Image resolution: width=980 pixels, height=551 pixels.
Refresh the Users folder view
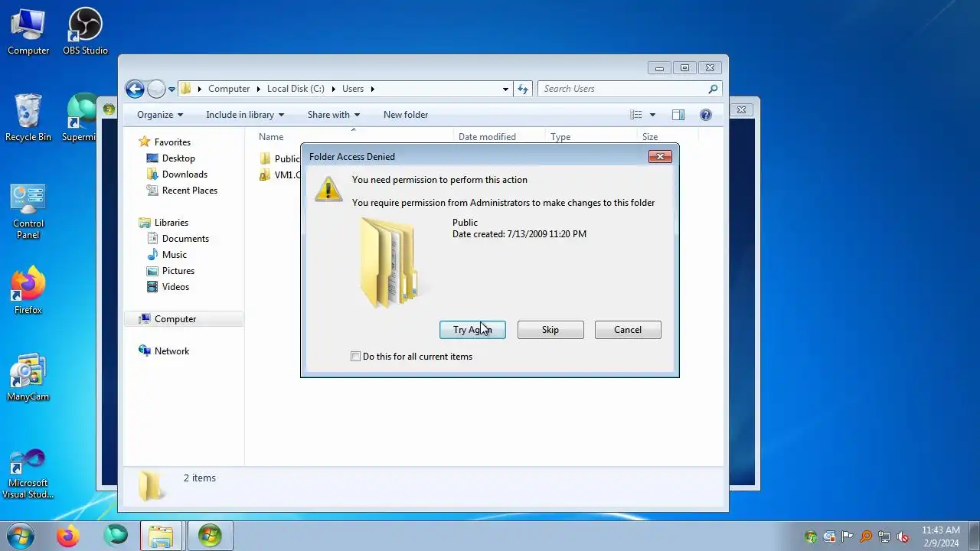(x=523, y=89)
